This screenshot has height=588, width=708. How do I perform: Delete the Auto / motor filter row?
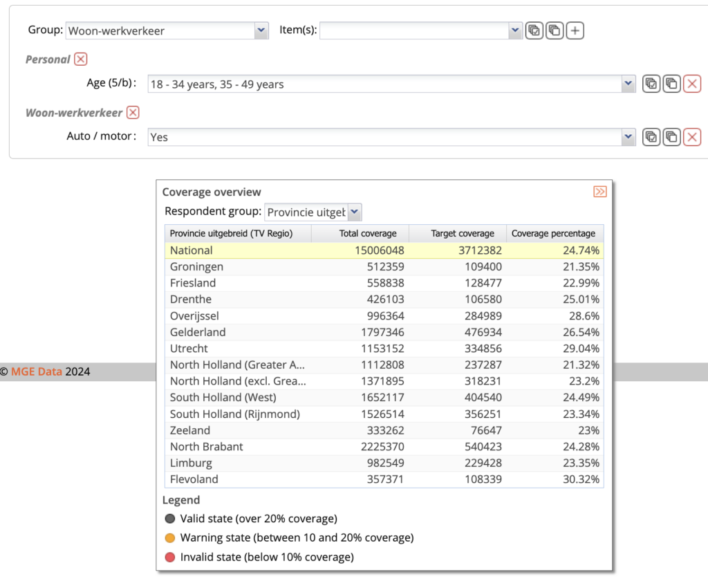pos(692,137)
